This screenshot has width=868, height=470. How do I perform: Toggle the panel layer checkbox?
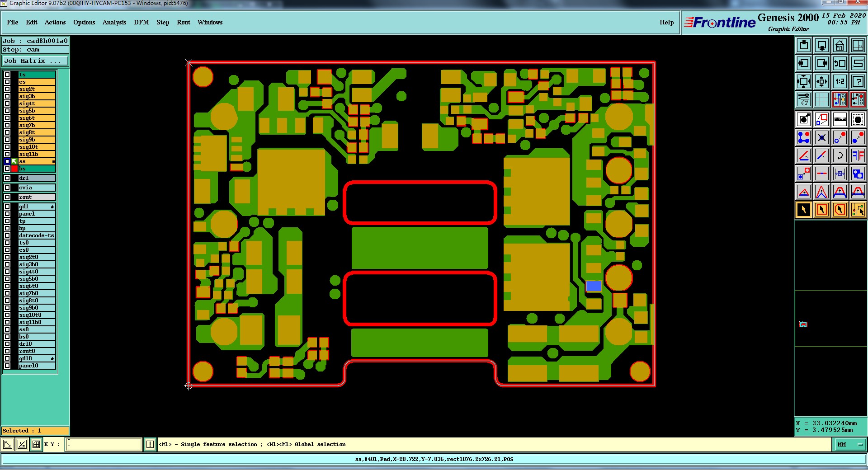[x=7, y=214]
